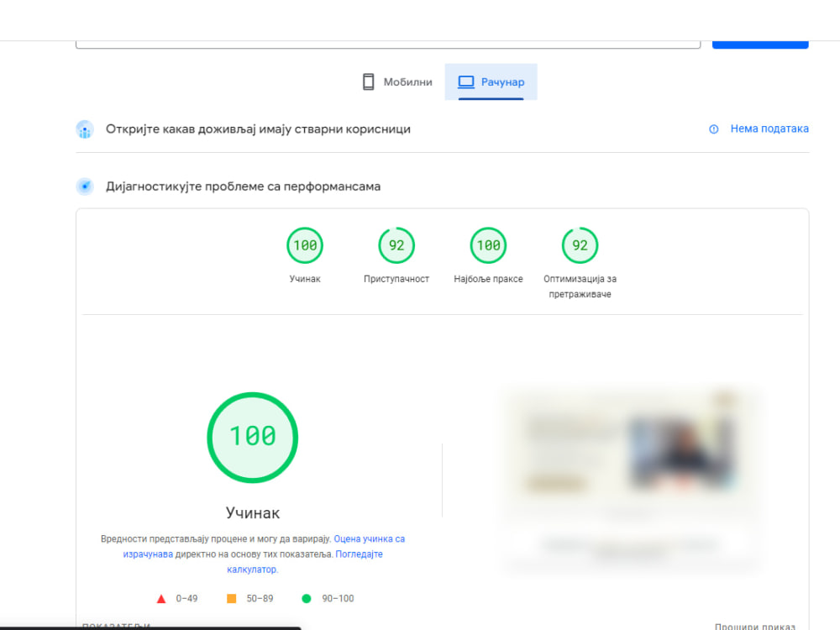Click the large Учинак title text
Screen dimensions: 840x630
[x=252, y=512]
